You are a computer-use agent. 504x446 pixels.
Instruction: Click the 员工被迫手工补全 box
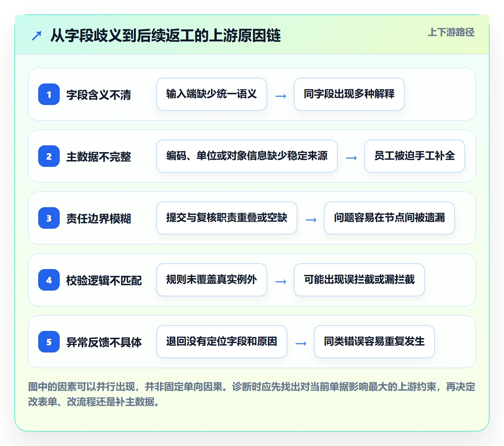coord(415,156)
